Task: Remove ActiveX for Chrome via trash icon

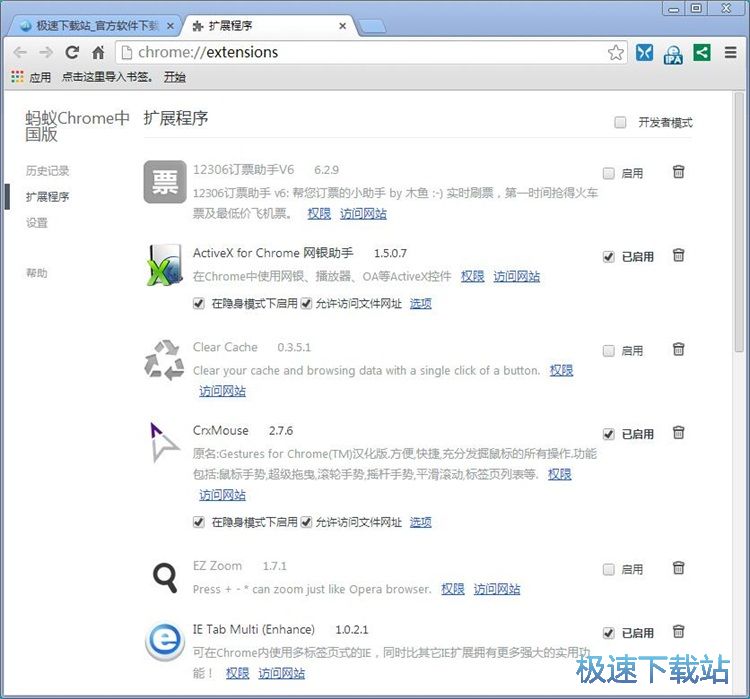Action: coord(678,255)
